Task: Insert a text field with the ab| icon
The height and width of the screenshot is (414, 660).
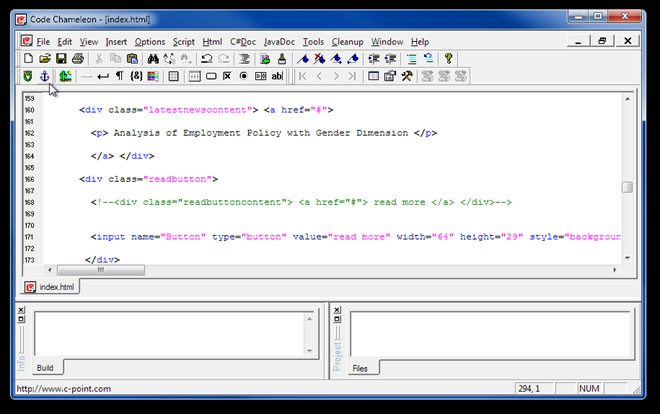Action: pos(277,76)
